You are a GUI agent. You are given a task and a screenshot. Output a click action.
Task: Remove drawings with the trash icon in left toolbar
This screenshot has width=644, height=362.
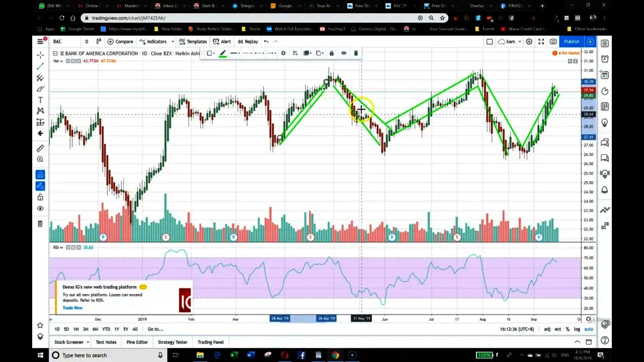pos(40,224)
